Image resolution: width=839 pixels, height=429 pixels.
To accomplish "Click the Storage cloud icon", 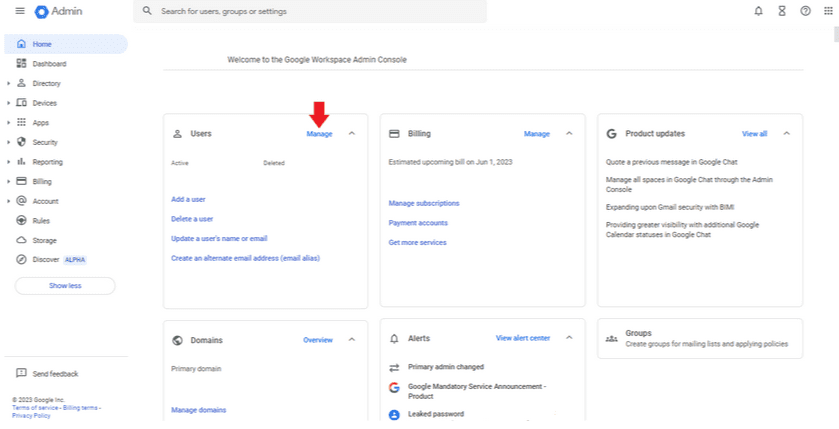I will tap(21, 240).
